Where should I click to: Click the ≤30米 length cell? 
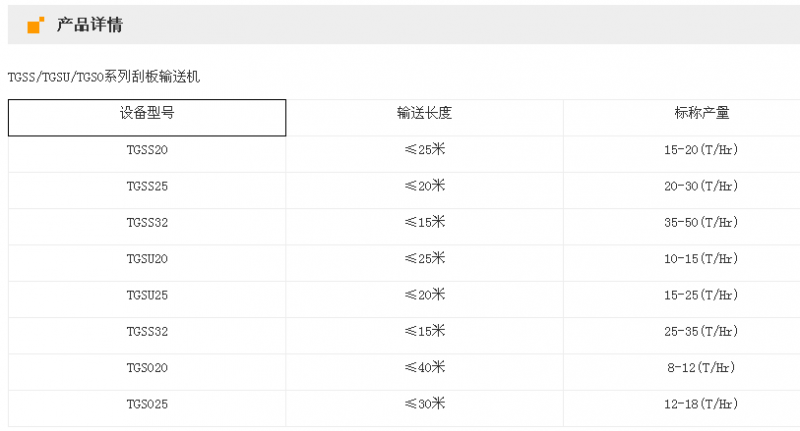tap(424, 409)
